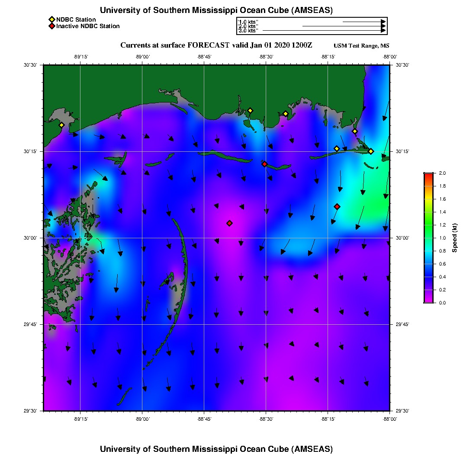Viewport: 476px width, 454px height.
Task: Select the easternmost yellow NDBC station marker
Action: [371, 151]
